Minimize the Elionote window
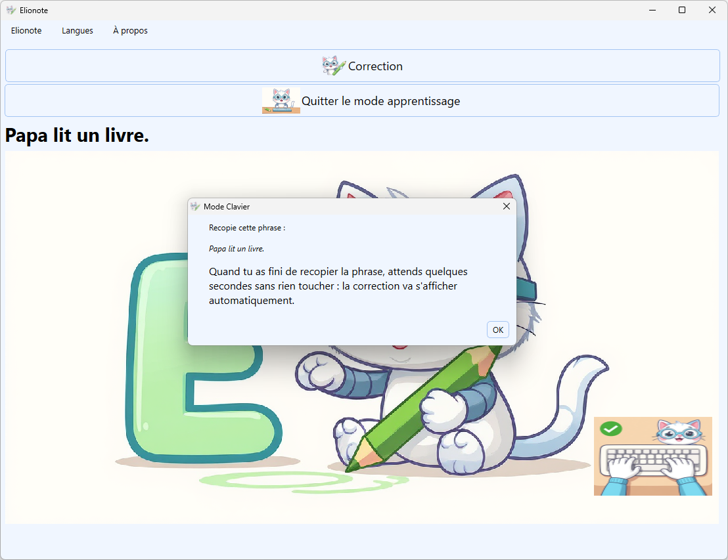The width and height of the screenshot is (728, 560). 652,10
